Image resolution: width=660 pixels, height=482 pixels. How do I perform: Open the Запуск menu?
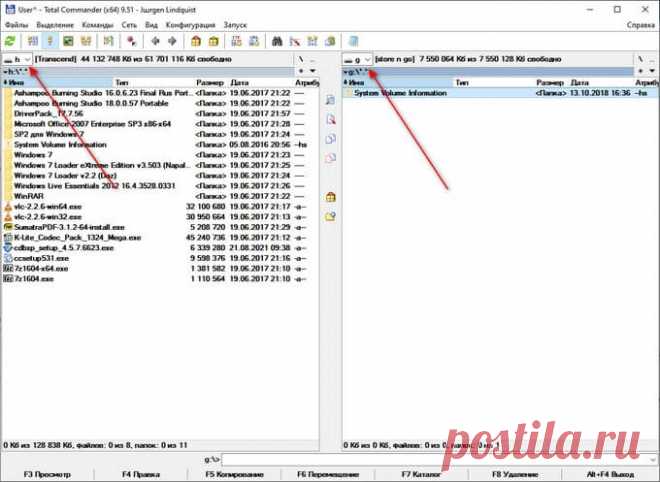[x=235, y=25]
